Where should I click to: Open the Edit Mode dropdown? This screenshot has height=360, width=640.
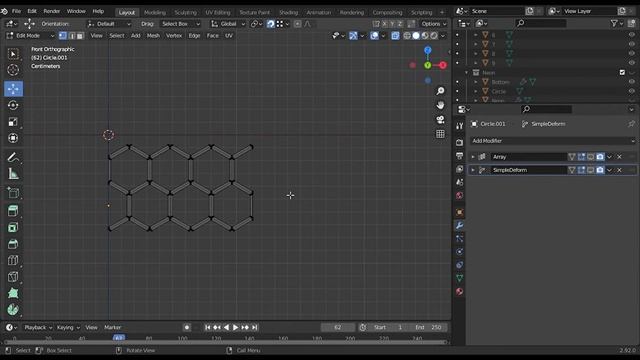click(x=31, y=36)
